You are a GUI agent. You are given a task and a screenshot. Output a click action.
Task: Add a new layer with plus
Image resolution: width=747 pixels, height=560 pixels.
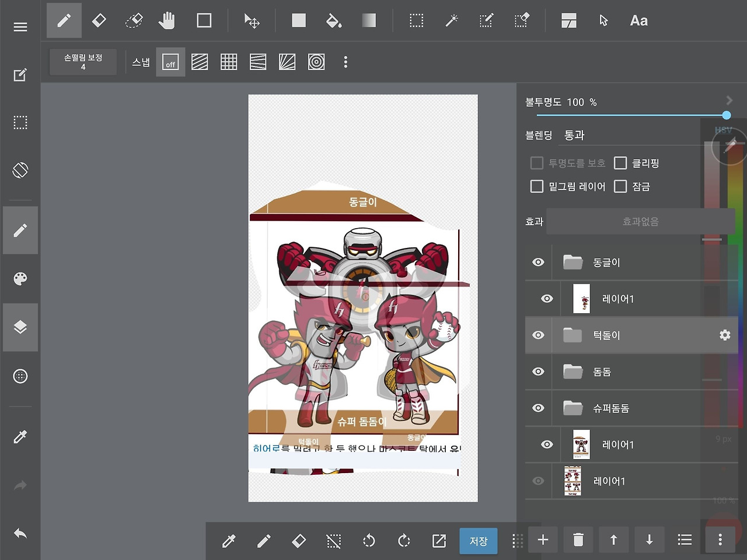(543, 540)
